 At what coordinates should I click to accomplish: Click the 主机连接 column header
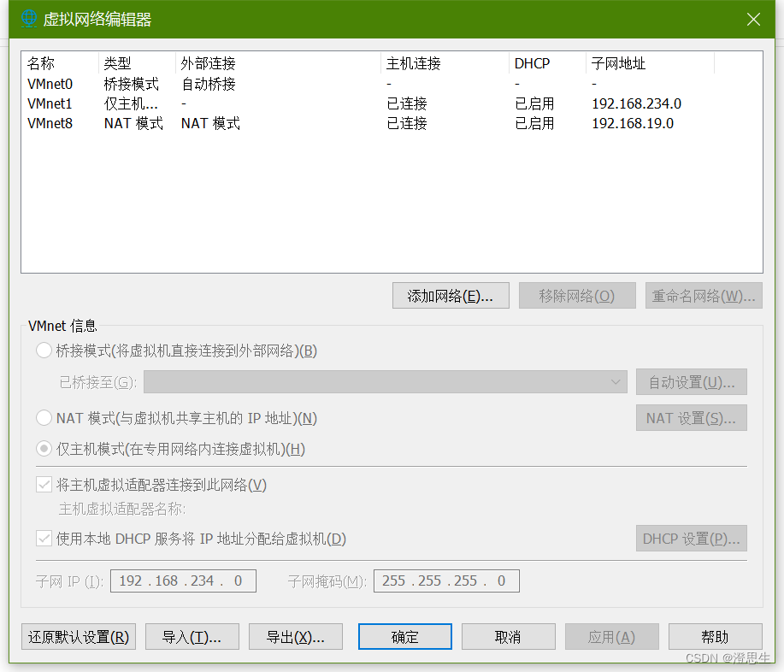[x=445, y=63]
